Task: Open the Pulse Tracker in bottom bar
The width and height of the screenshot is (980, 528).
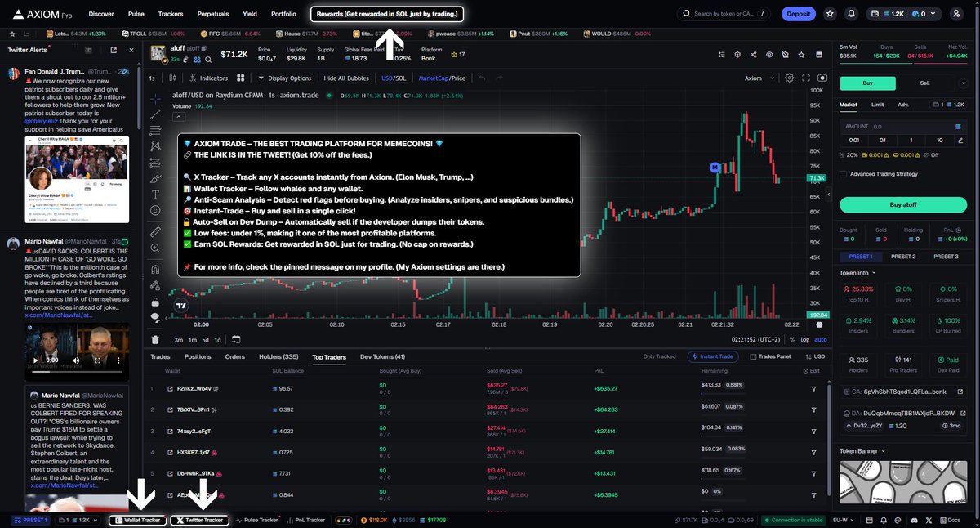Action: pos(256,520)
